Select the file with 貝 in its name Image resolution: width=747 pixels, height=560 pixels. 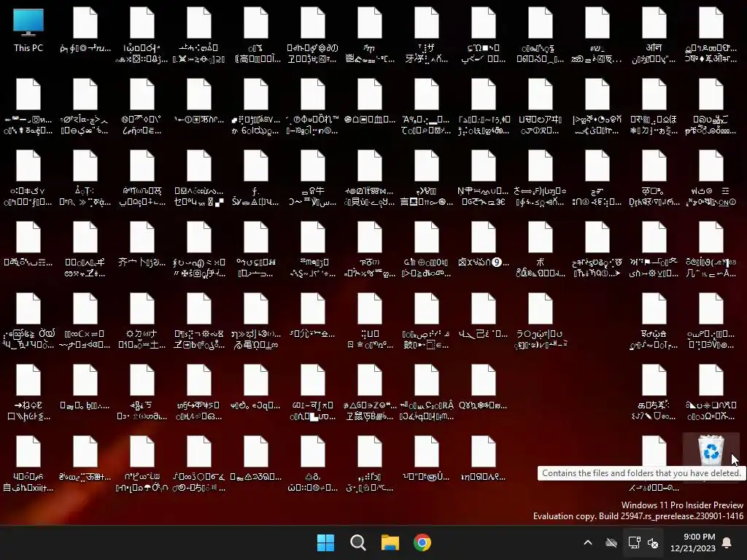click(x=370, y=179)
